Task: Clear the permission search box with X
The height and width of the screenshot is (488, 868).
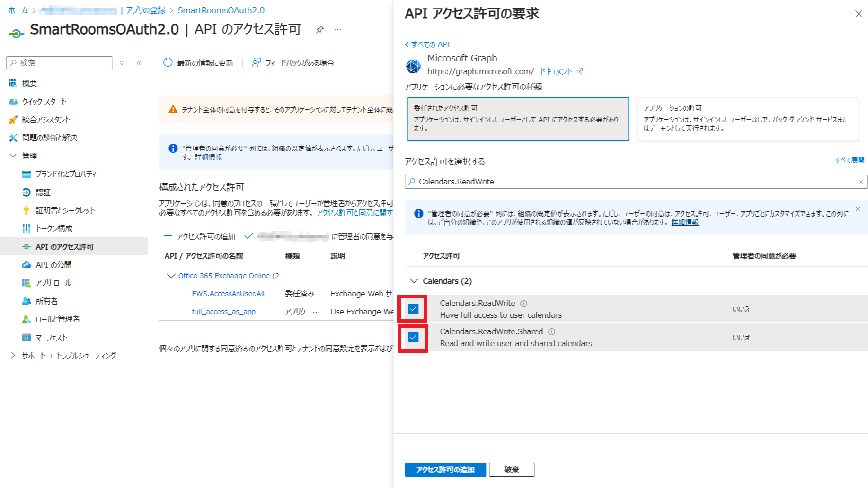Action: [860, 182]
